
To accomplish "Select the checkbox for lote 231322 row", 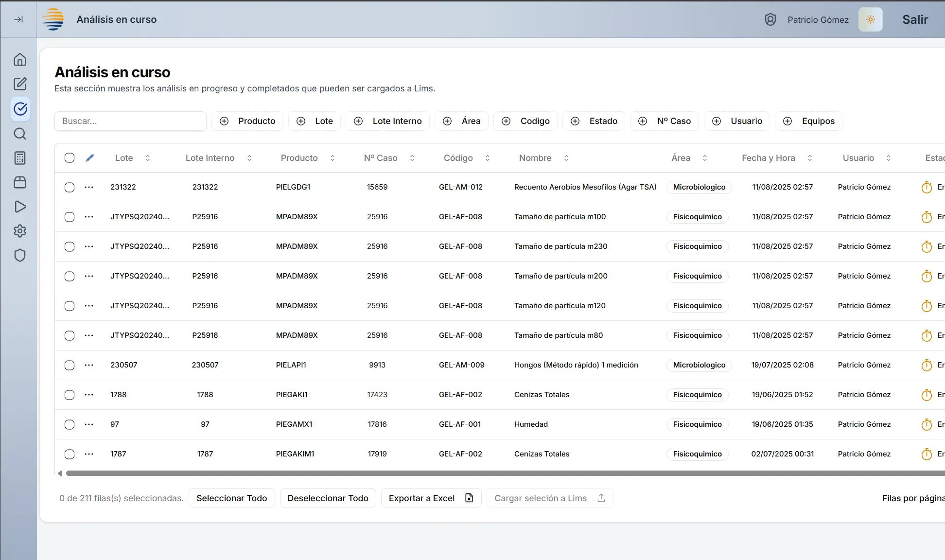I will pos(70,187).
